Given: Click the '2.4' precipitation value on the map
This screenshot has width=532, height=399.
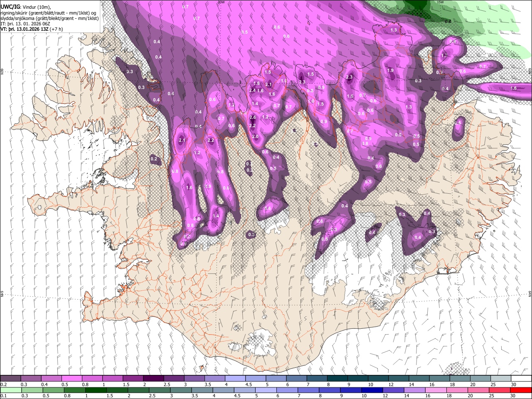Looking at the screenshot, I should click(x=252, y=91).
